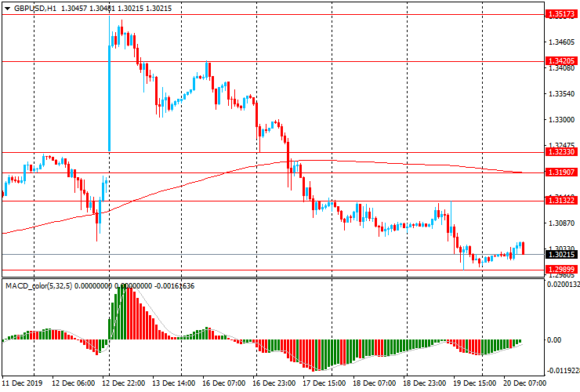Click the 11 Dec 2019 date label
The image size is (580, 392).
click(x=22, y=383)
